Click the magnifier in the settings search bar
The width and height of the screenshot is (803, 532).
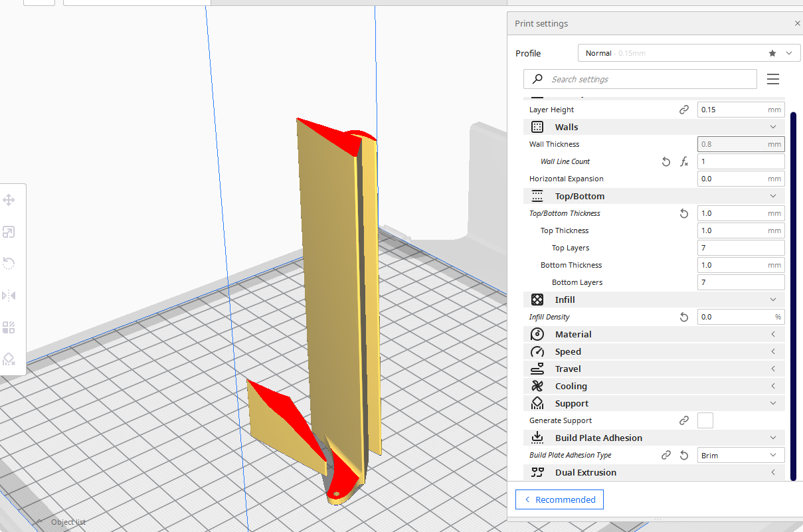tap(537, 78)
